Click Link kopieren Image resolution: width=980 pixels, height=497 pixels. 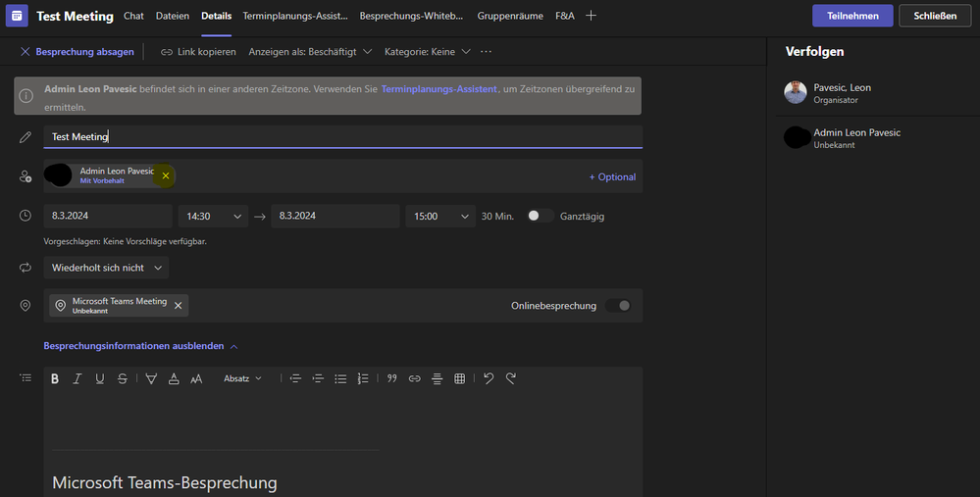click(x=199, y=52)
